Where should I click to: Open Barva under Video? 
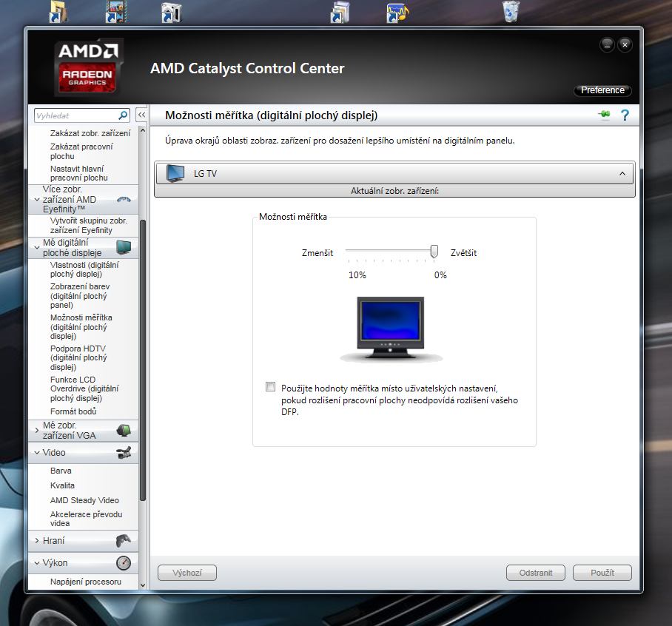(61, 471)
